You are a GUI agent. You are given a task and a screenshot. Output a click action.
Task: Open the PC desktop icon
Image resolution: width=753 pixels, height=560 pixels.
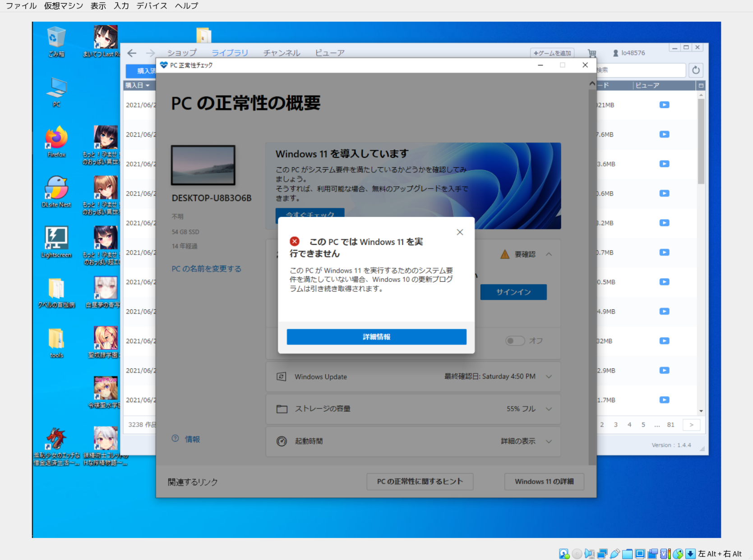click(56, 92)
